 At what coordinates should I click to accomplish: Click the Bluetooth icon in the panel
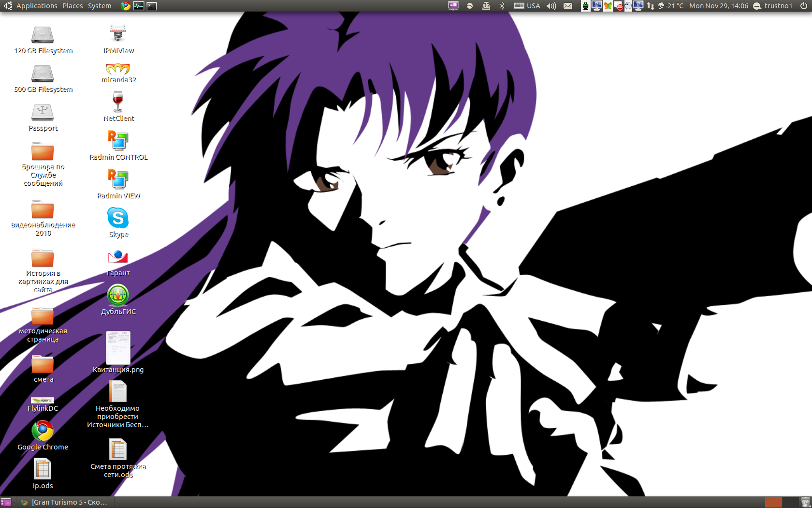click(502, 6)
